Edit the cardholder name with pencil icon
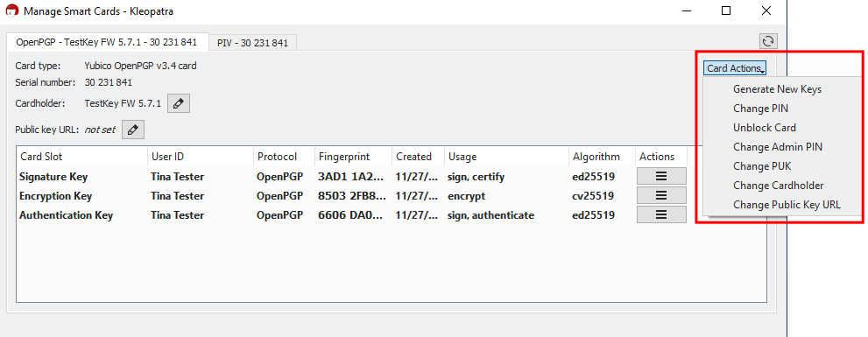The image size is (868, 337). (x=179, y=103)
